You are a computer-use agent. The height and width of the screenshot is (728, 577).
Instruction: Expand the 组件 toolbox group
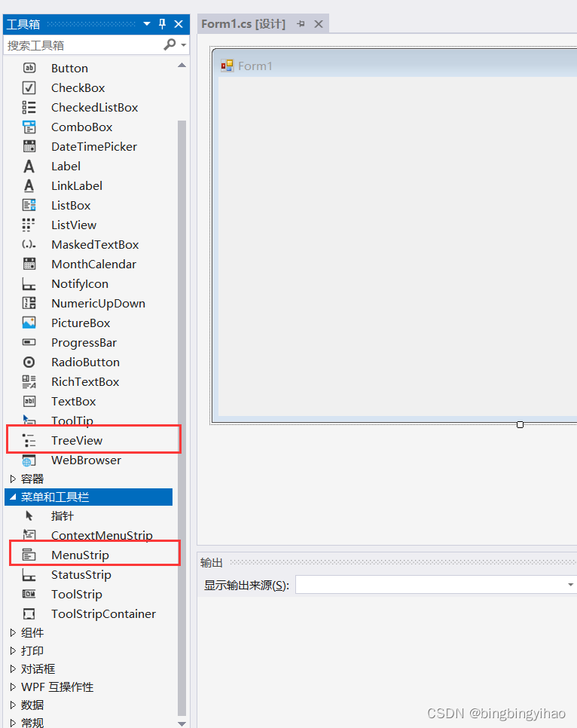click(13, 632)
